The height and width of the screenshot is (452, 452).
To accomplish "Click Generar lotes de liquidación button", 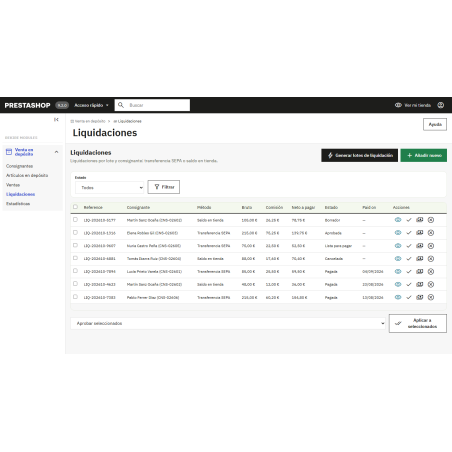I will 359,155.
